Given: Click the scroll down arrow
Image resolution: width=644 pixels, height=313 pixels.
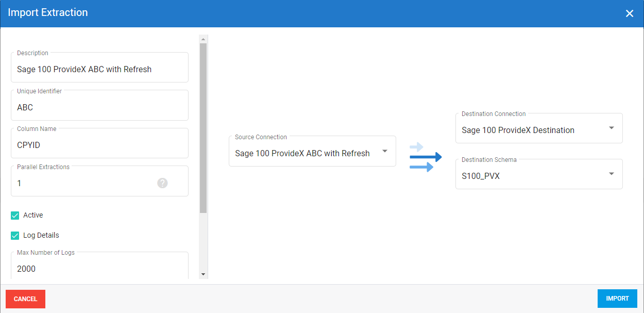Looking at the screenshot, I should coord(203,274).
